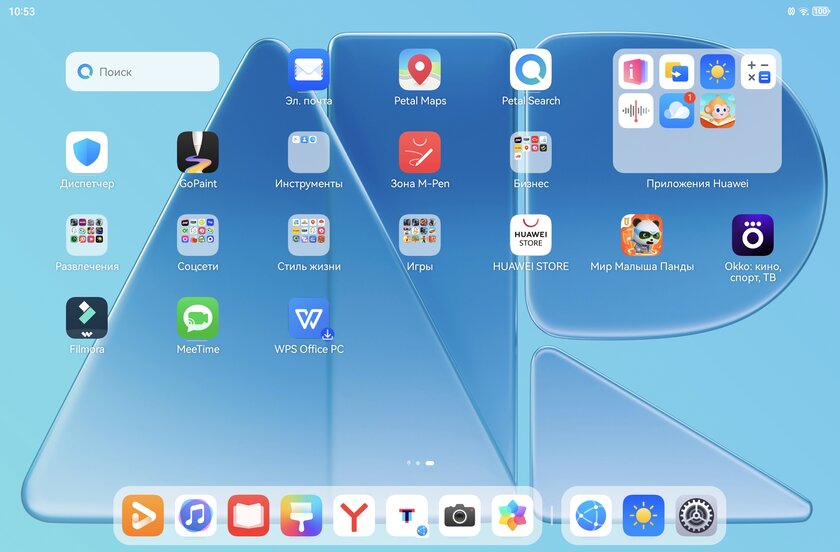840x552 pixels.
Task: Launch the Camera from dock
Action: tap(459, 516)
